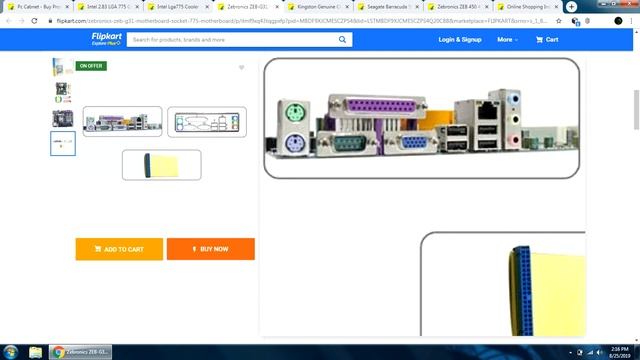Switch to the Seagate Barracuda tab
This screenshot has height=360, width=640.
pos(388,7)
